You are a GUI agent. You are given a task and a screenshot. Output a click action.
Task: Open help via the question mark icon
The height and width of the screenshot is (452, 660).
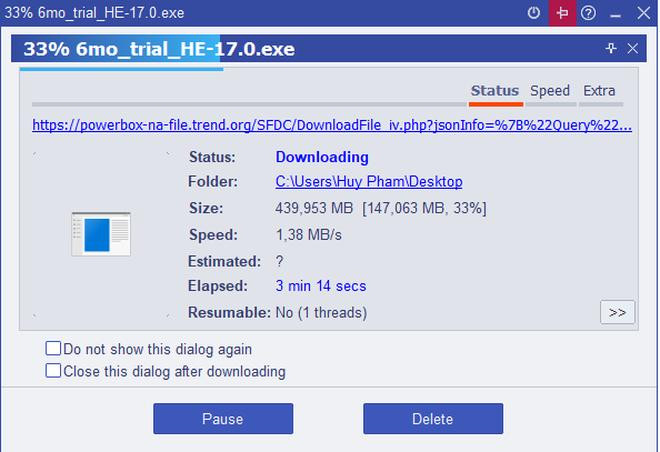(x=589, y=13)
